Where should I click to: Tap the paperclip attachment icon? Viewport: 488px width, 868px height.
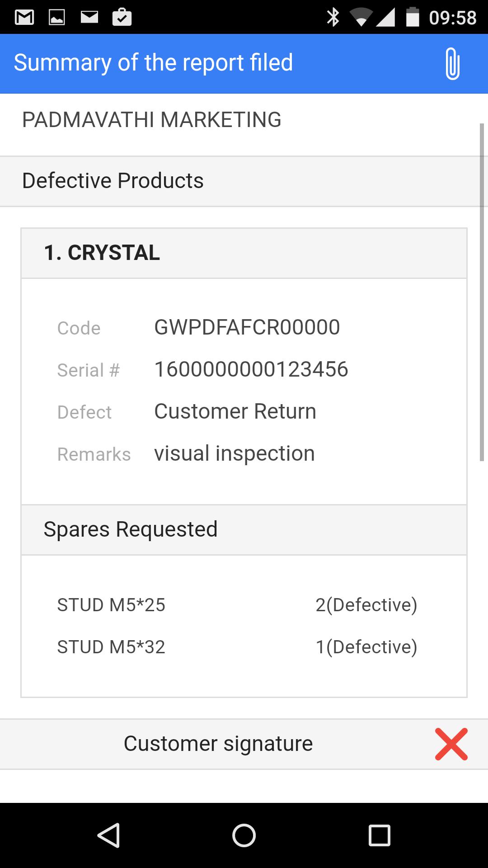(x=452, y=63)
